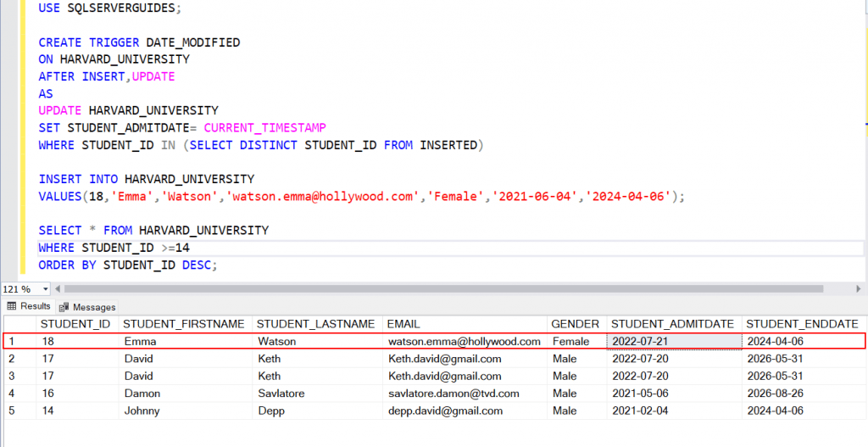This screenshot has width=868, height=447.
Task: Select the STUDENT_LASTNAME column header
Action: (315, 324)
